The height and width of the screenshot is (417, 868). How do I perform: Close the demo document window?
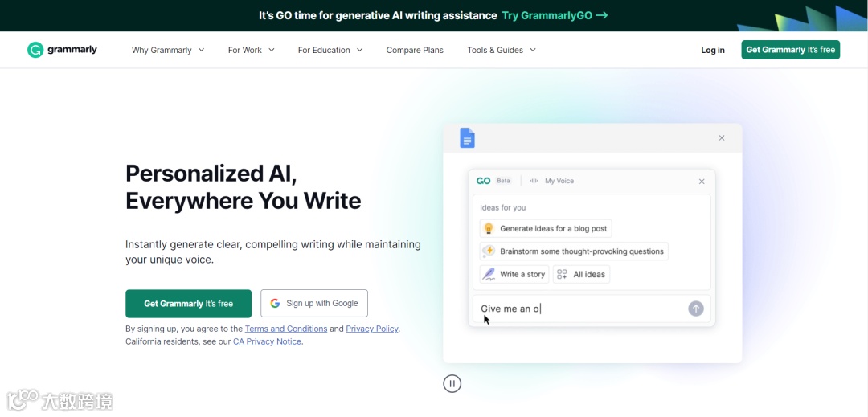pos(721,137)
